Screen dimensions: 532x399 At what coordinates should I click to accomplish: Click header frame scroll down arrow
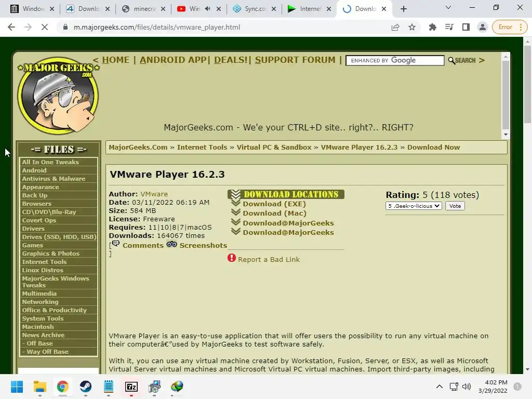coord(506,135)
